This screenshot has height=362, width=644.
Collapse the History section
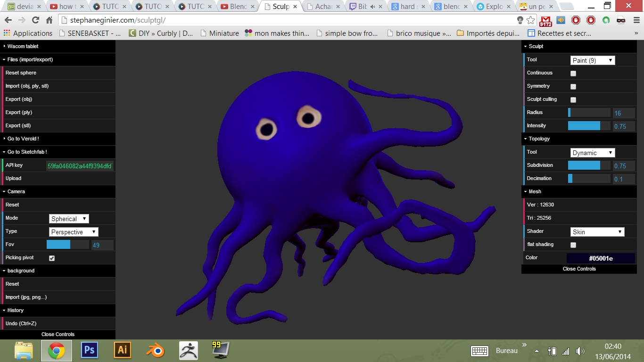click(58, 310)
